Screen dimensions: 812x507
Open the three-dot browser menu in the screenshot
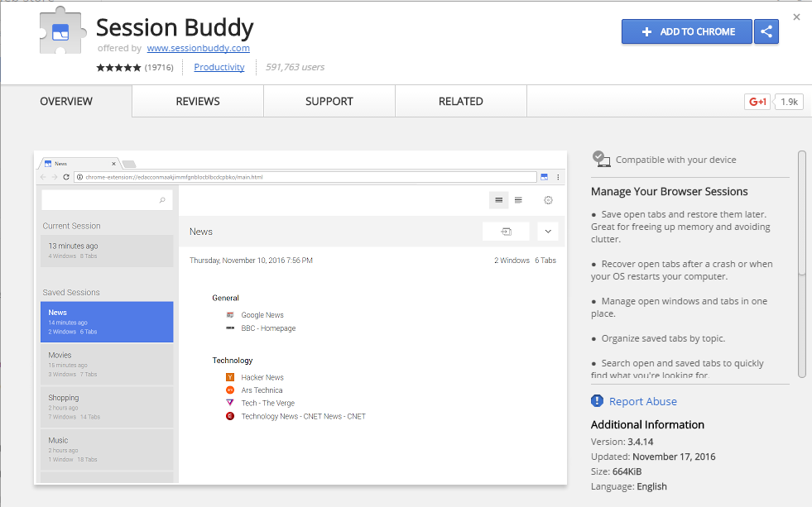click(558, 177)
